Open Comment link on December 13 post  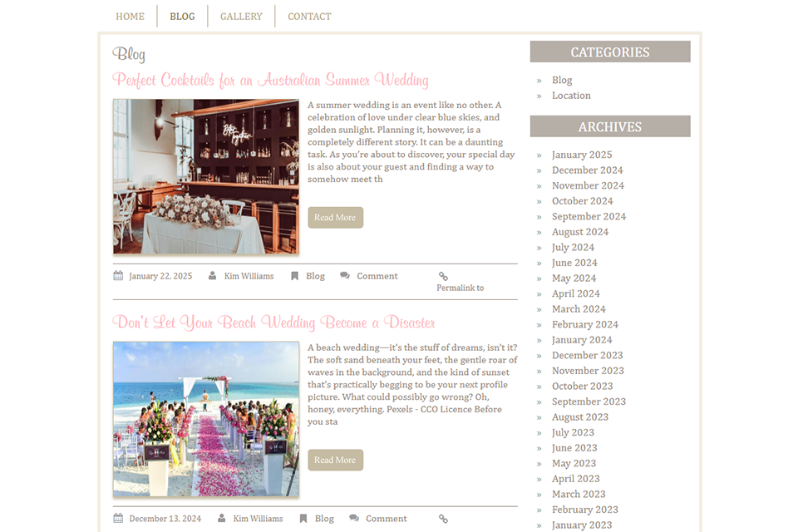tap(387, 518)
